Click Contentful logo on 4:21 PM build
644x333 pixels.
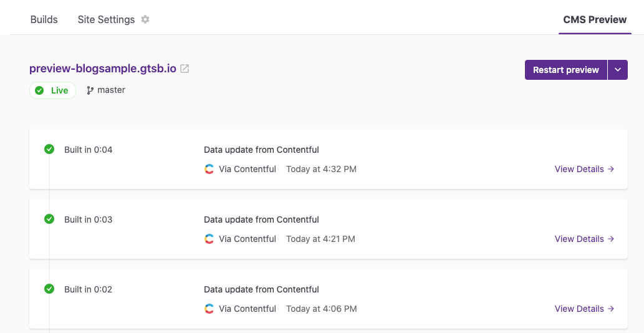[209, 239]
